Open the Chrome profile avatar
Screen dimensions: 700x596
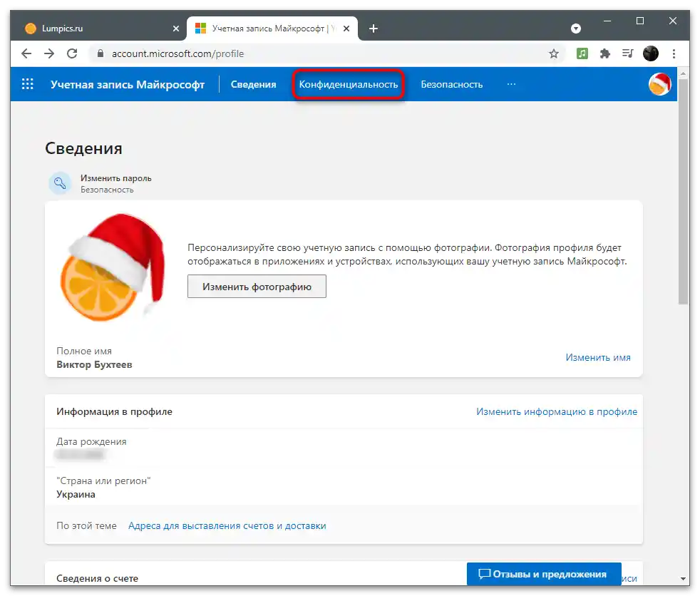coord(650,53)
